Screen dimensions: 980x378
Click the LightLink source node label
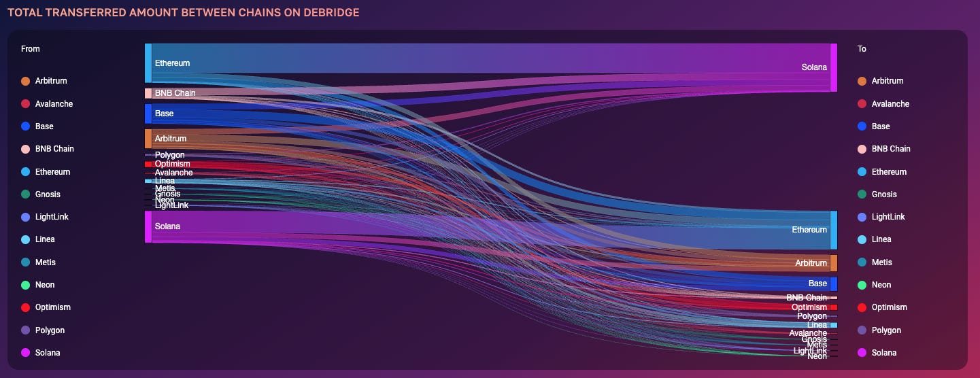[171, 205]
